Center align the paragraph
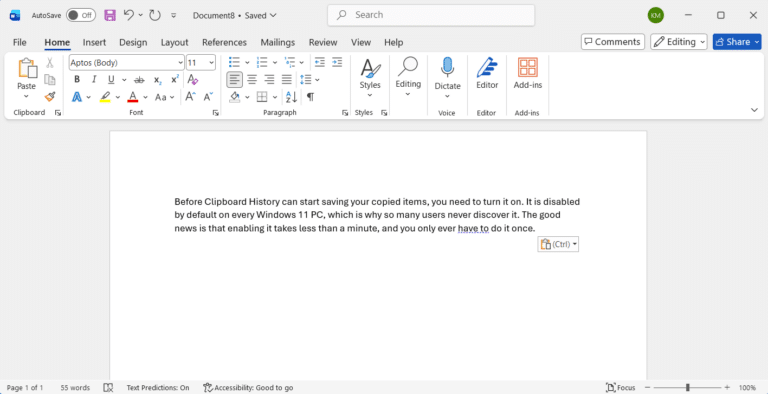Viewport: 768px width, 394px height. click(252, 79)
